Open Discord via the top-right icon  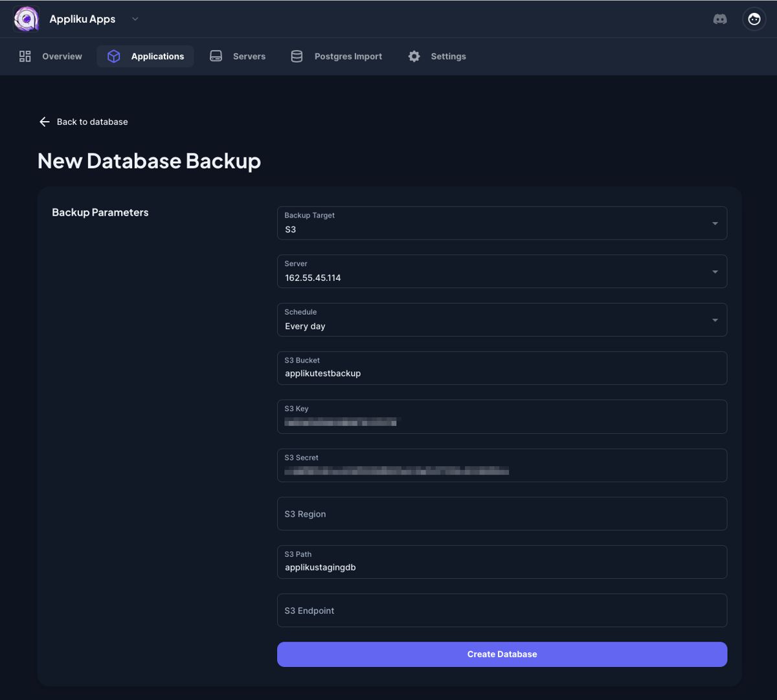[721, 19]
